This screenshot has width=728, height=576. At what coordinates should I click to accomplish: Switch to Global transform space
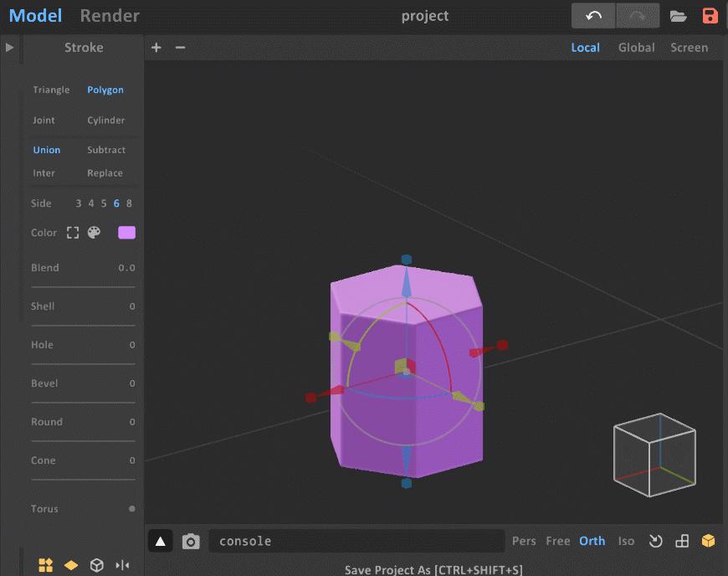pos(637,48)
